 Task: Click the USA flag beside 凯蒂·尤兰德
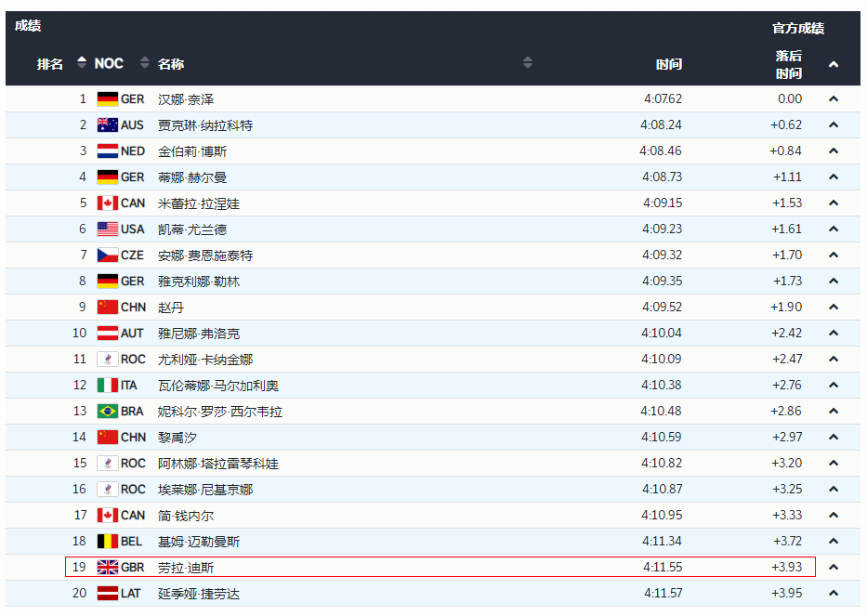point(107,229)
